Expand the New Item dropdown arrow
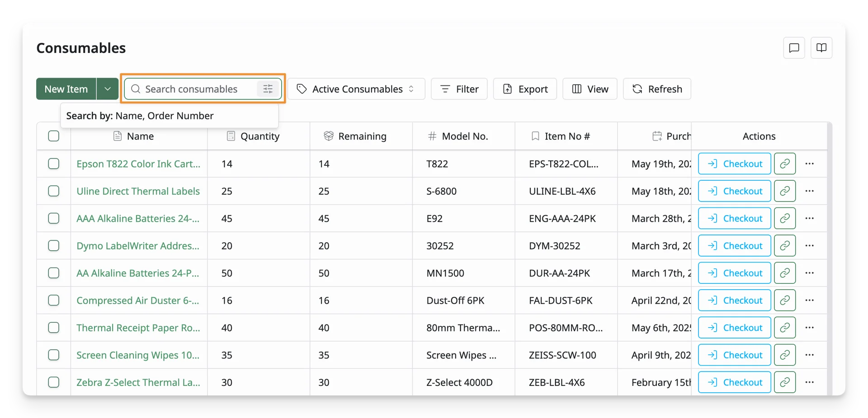The height and width of the screenshot is (418, 868). 108,89
